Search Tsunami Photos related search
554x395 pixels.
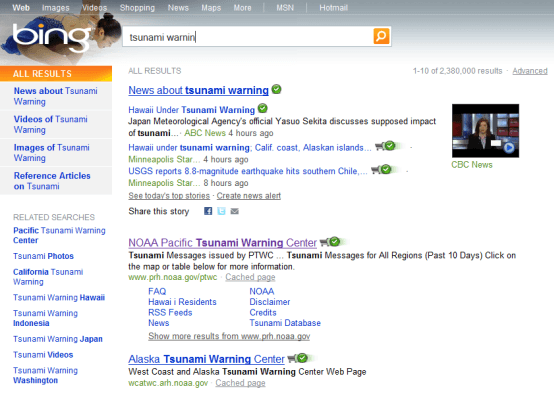pos(43,256)
